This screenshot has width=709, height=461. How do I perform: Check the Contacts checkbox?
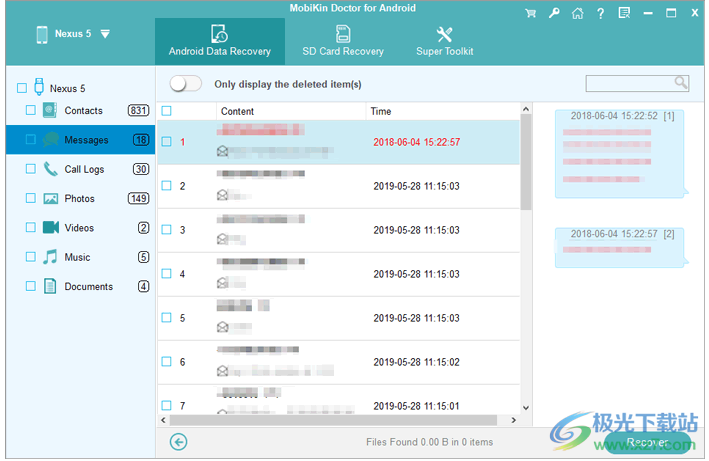[31, 110]
